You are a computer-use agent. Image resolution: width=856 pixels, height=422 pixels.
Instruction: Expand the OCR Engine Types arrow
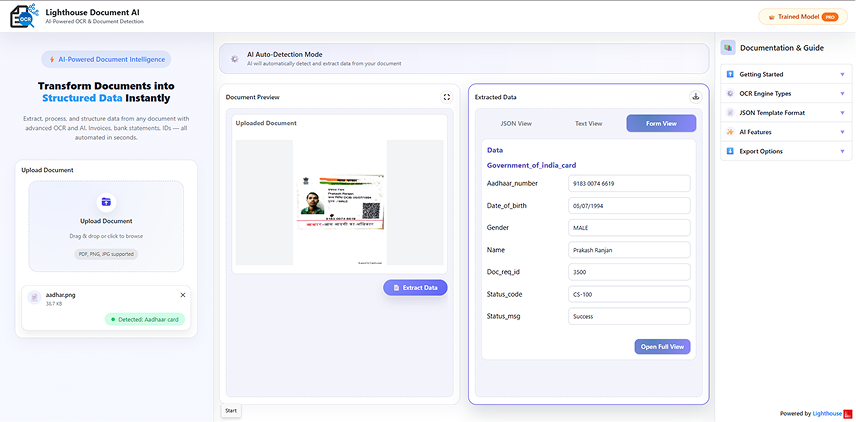(x=842, y=93)
